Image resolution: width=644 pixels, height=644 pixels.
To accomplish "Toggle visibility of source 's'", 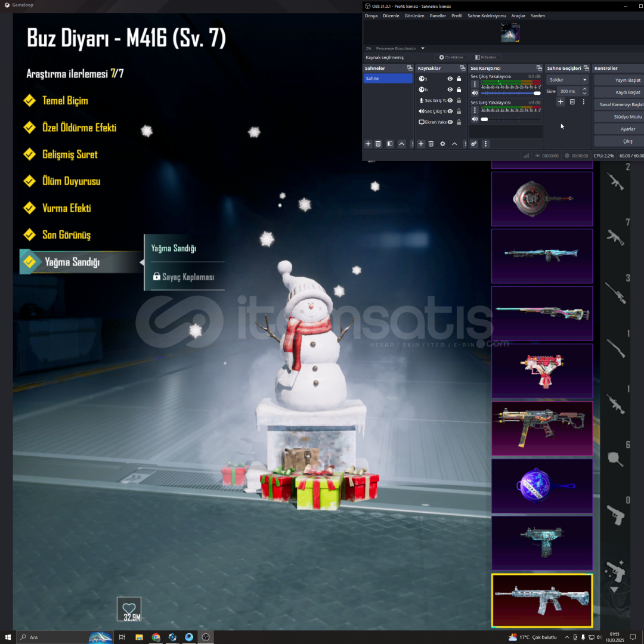I will 450,79.
